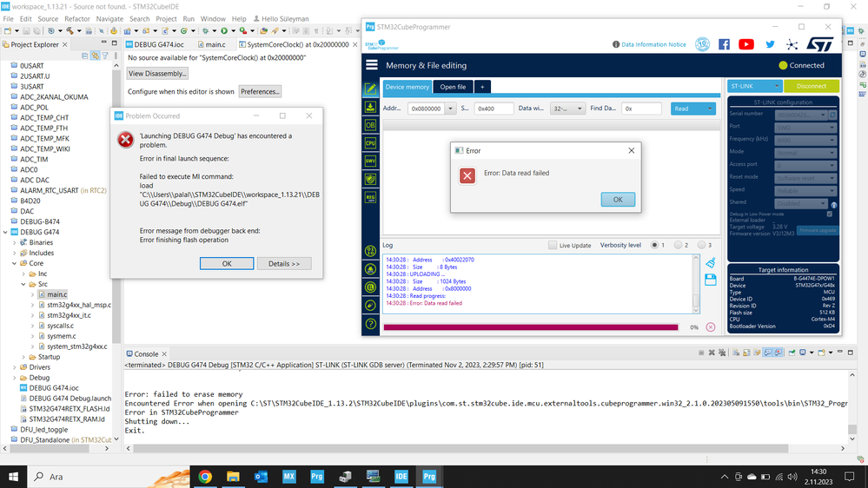Save the log with floppy icon
The height and width of the screenshot is (488, 868).
tap(711, 280)
